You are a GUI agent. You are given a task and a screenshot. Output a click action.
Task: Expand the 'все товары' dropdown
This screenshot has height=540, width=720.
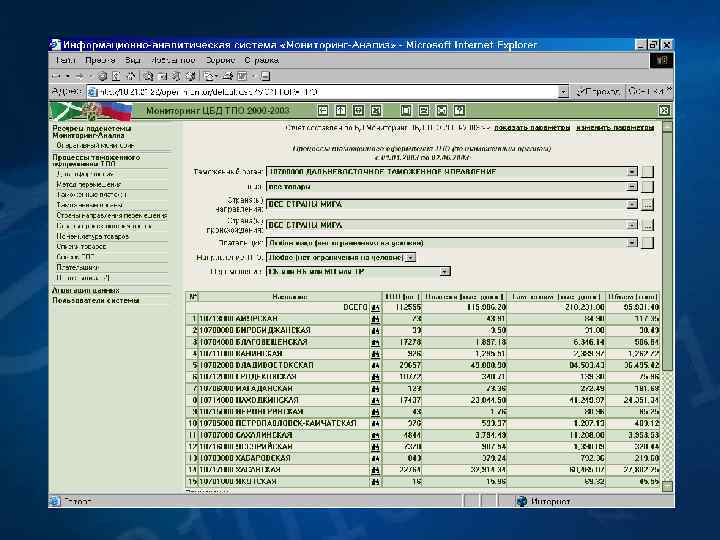(632, 186)
